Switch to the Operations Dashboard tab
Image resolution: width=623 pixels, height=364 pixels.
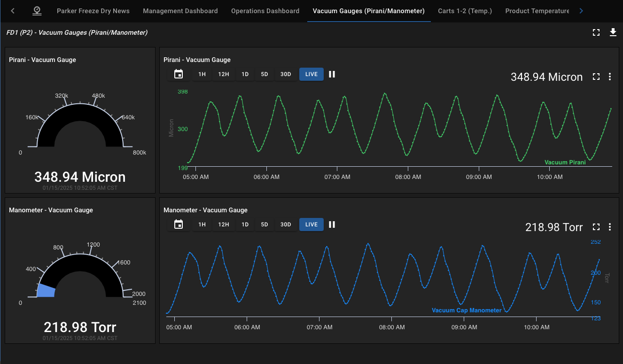coord(265,11)
